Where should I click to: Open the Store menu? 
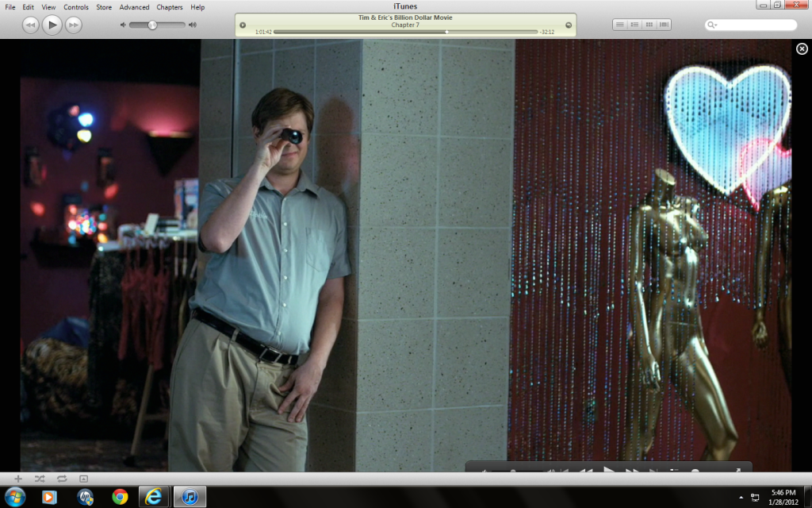(x=104, y=7)
